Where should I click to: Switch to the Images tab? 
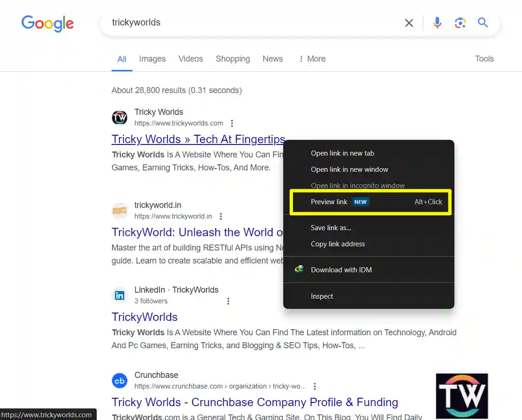[x=152, y=59]
